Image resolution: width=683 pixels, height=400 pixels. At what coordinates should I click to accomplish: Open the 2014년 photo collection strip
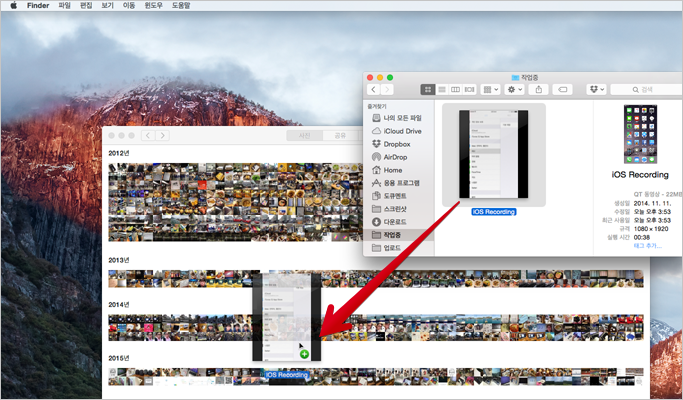[x=376, y=327]
